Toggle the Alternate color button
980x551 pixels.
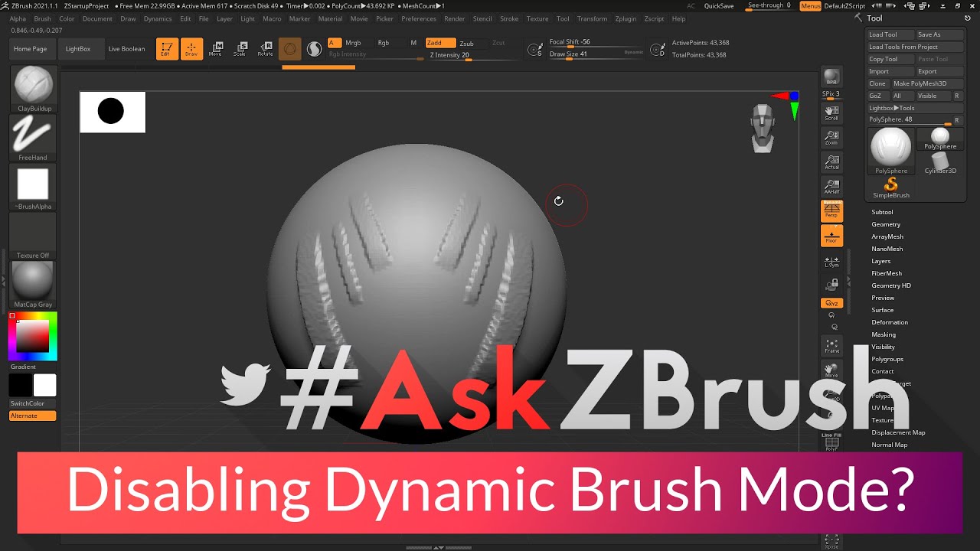click(33, 416)
